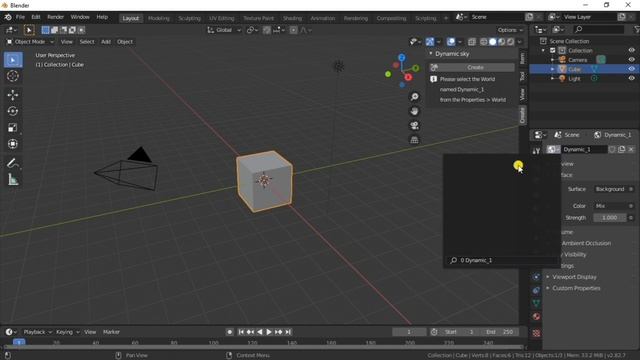Jump to previous keyframe
The width and height of the screenshot is (640, 360).
(x=250, y=332)
